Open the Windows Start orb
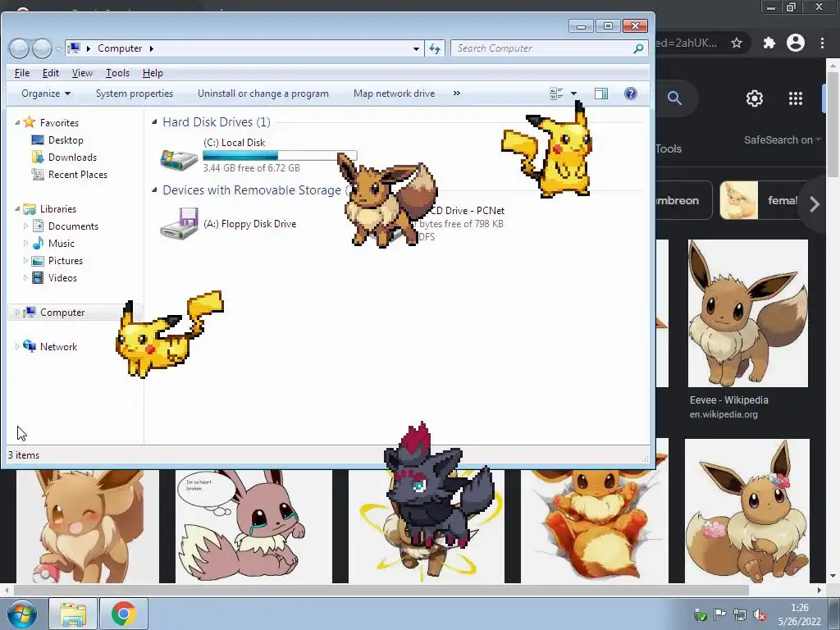Image resolution: width=840 pixels, height=630 pixels. point(21,614)
